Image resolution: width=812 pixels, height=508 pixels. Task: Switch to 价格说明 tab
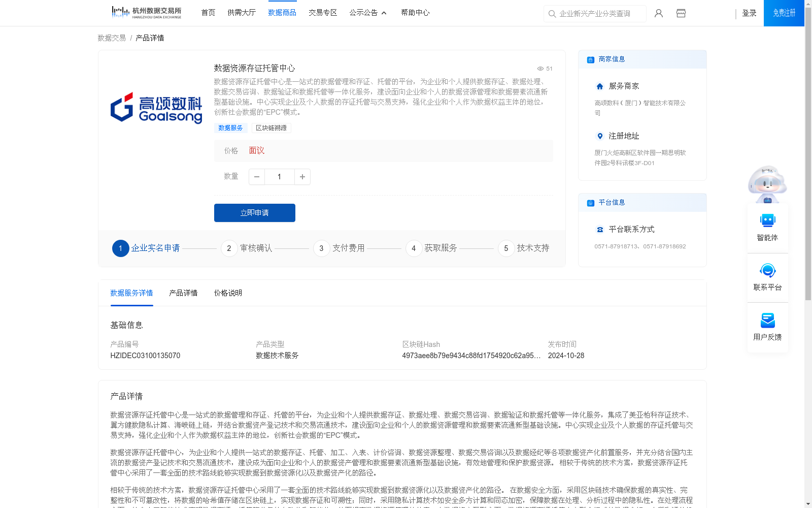click(x=228, y=293)
